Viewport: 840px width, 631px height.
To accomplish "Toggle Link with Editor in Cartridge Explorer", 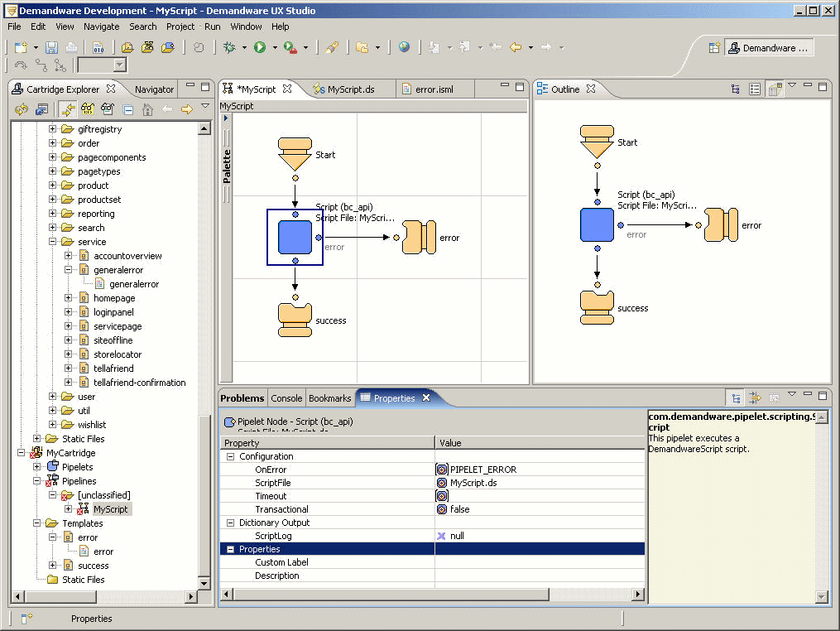I will point(68,110).
